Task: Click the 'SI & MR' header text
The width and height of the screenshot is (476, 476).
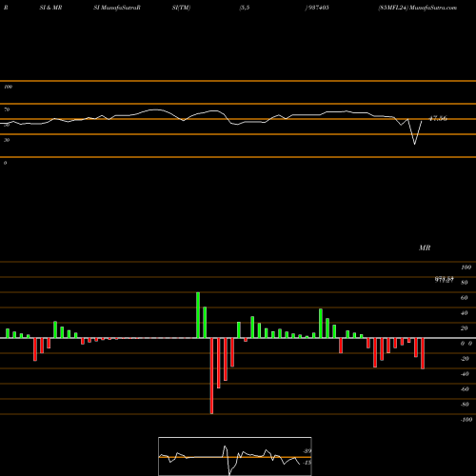Action: pos(50,8)
